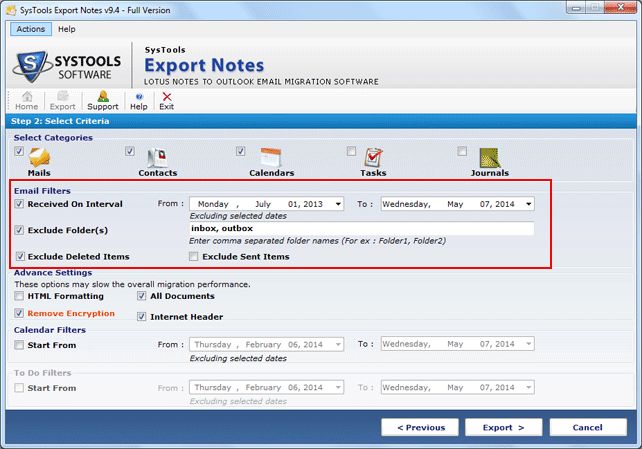
Task: Toggle the Internet Header checkbox
Action: coord(141,317)
